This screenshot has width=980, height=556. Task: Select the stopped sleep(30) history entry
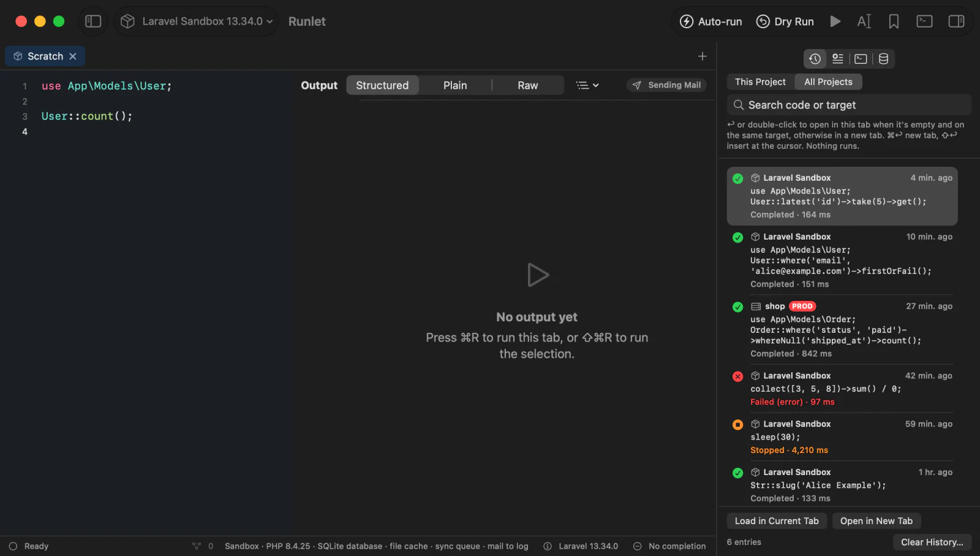[x=842, y=437]
